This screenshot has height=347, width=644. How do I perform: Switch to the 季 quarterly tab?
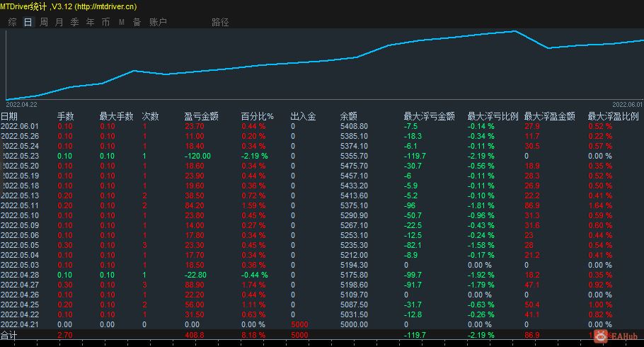(75, 22)
